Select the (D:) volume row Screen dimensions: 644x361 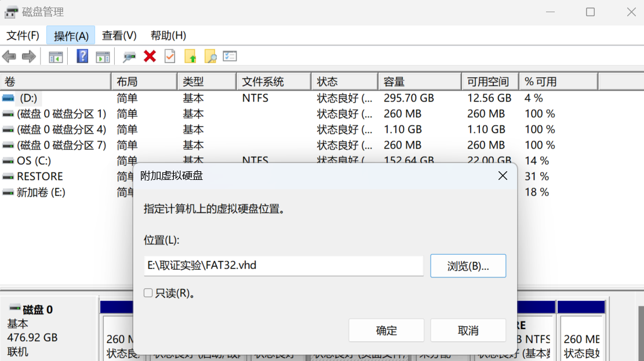[28, 98]
